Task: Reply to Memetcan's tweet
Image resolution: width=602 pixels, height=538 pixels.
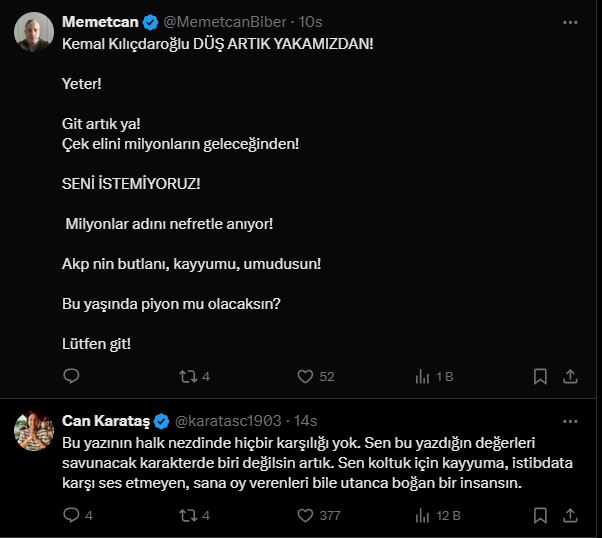Action: 71,376
